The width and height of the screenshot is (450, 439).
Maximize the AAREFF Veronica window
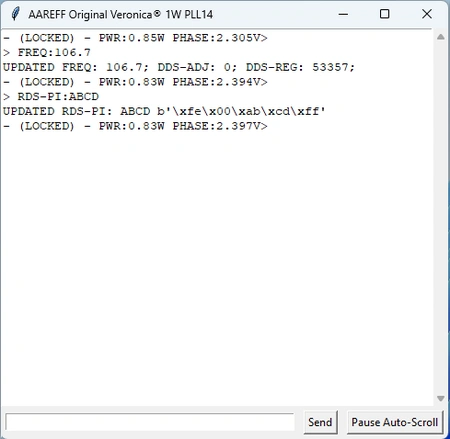(x=384, y=14)
